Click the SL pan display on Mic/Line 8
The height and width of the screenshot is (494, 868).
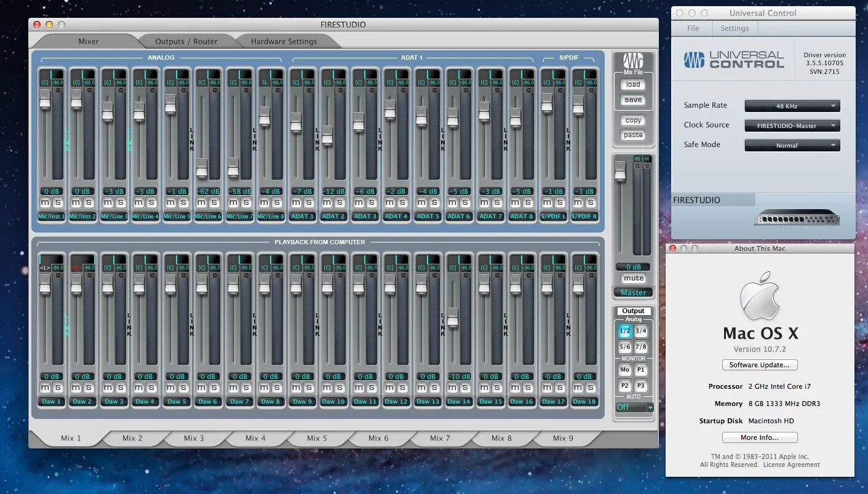click(x=265, y=82)
